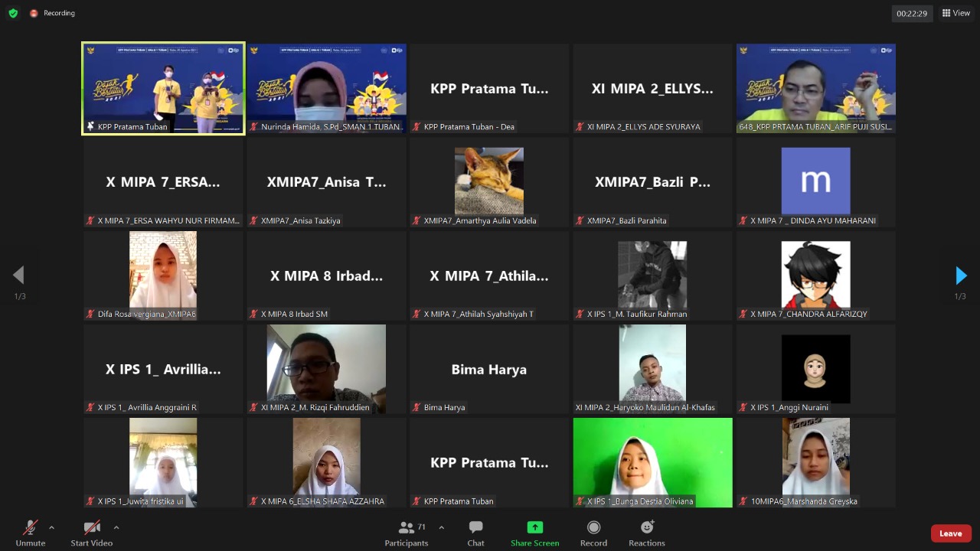The width and height of the screenshot is (980, 551).
Task: Click the green encryption shield icon
Action: (13, 13)
